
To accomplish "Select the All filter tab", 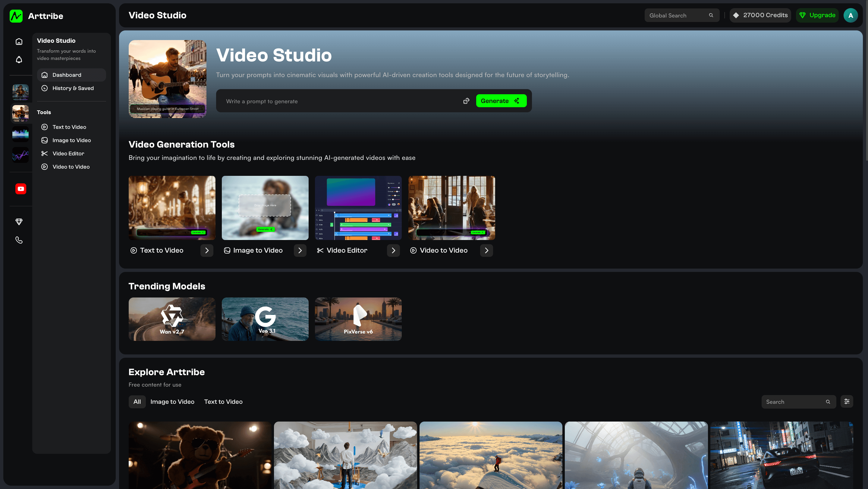I will click(137, 401).
